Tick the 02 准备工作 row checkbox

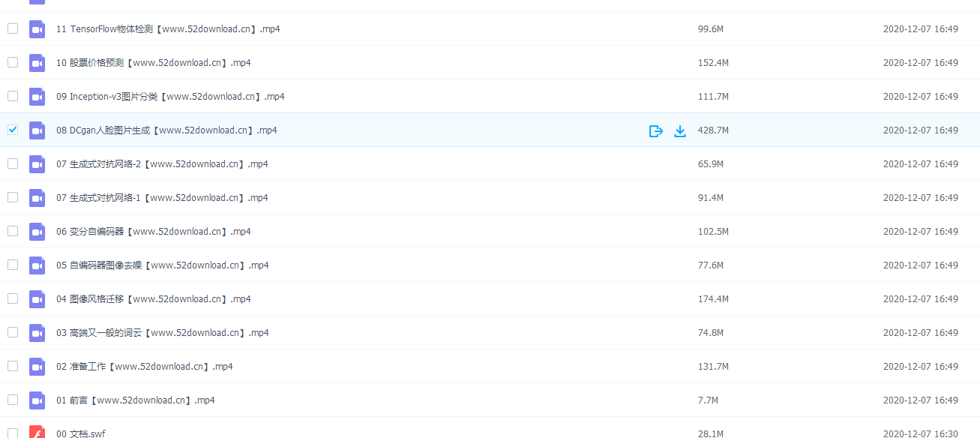tap(13, 366)
